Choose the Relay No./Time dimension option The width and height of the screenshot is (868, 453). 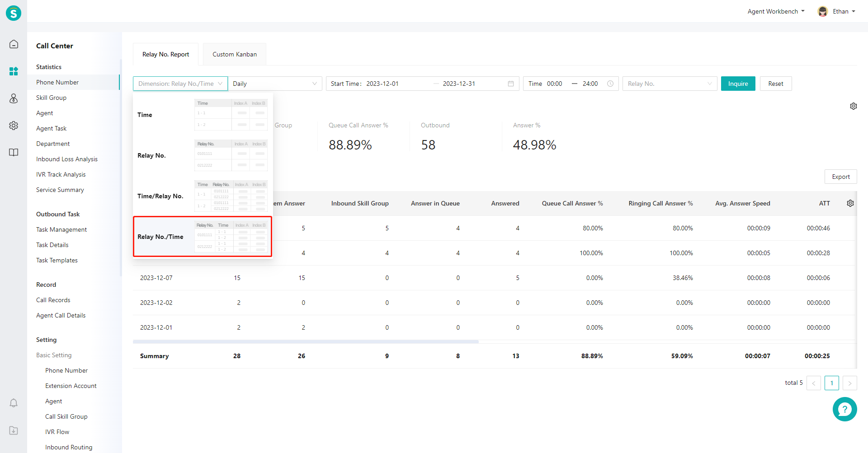[x=203, y=237]
